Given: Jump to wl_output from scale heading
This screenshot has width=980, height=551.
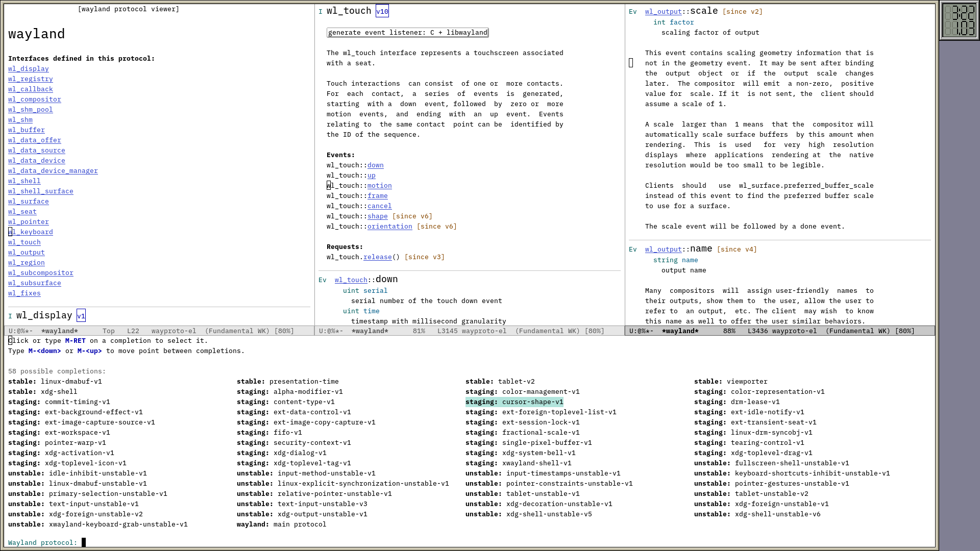Looking at the screenshot, I should click(x=663, y=12).
